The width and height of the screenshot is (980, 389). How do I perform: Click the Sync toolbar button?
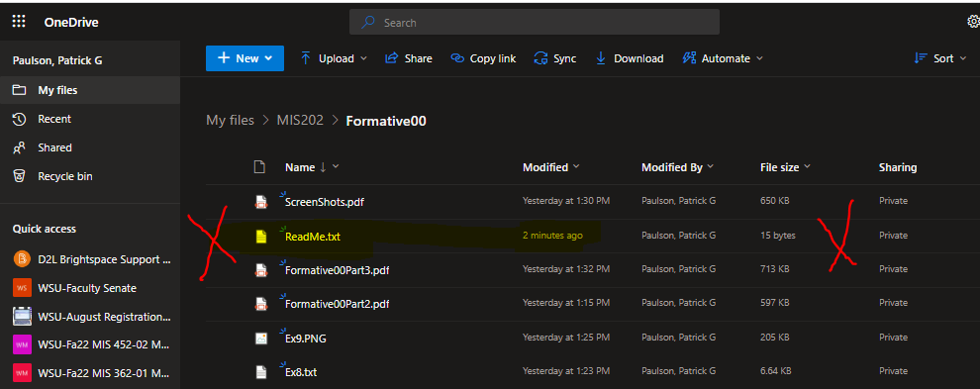[x=555, y=58]
